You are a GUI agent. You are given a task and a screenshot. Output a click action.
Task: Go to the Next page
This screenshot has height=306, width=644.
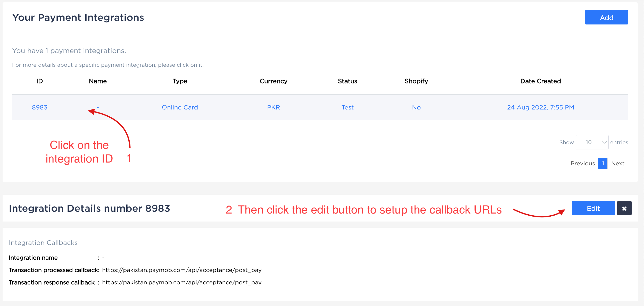(x=617, y=163)
